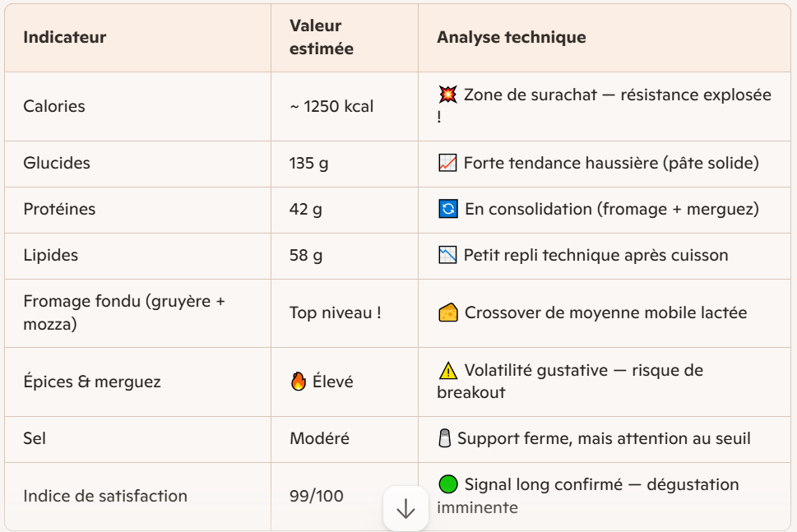Click the rising chart emoji for Glucides
The width and height of the screenshot is (797, 532).
[x=447, y=164]
